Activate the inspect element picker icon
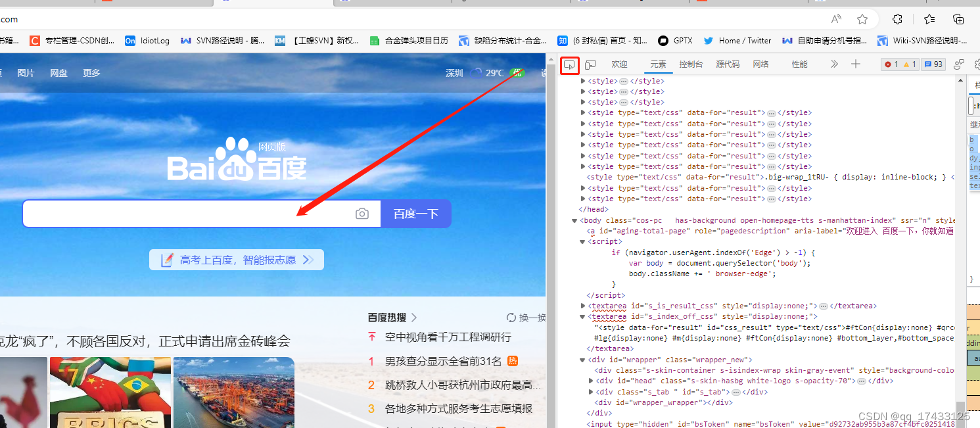 (569, 64)
